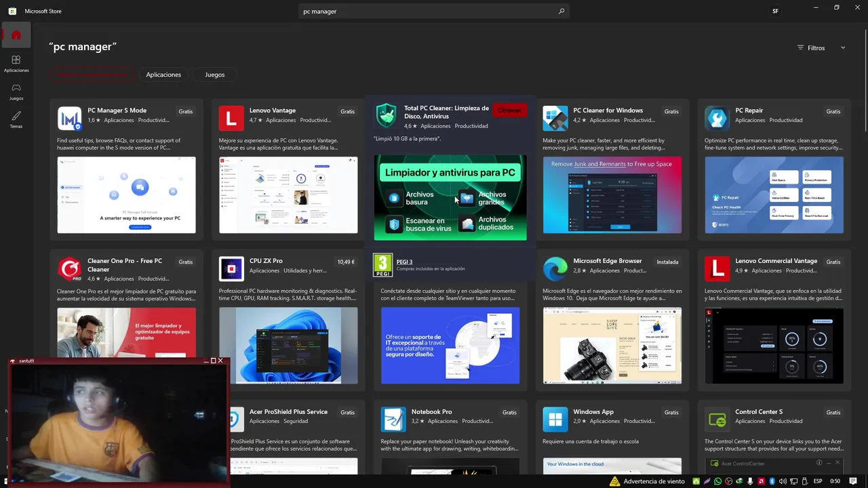Click the Bluetooth tray icon
Viewport: 868px width, 488px height.
click(772, 481)
